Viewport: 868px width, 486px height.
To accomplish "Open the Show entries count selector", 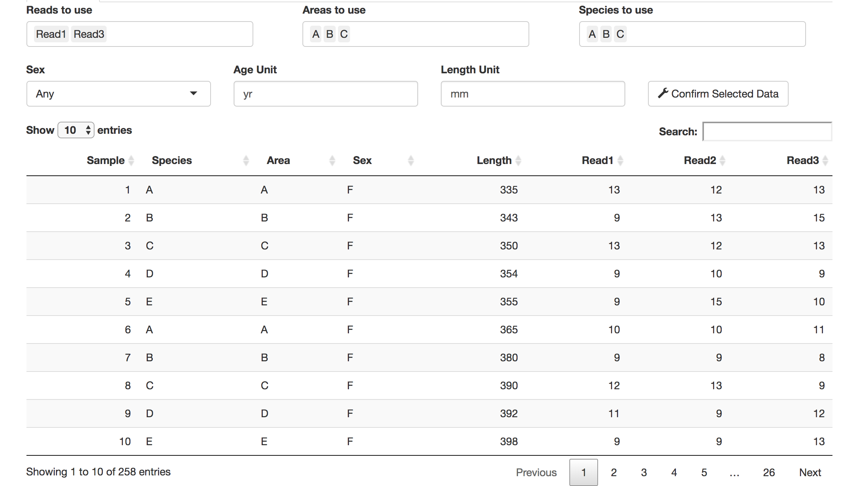I will 76,130.
